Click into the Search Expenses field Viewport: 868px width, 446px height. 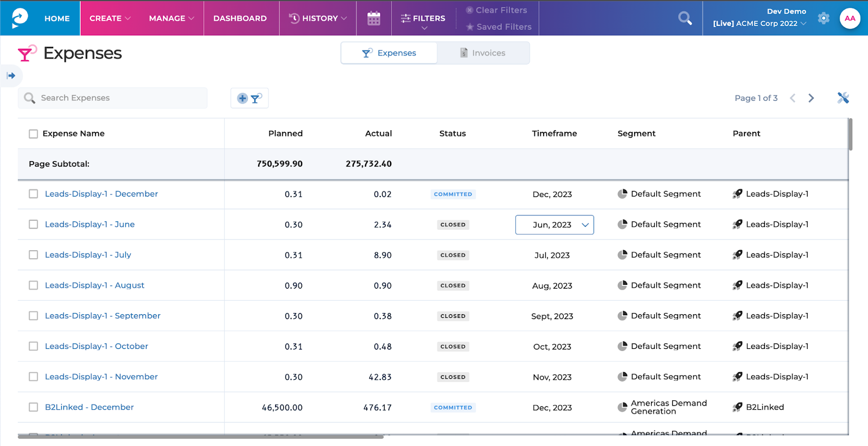point(113,98)
